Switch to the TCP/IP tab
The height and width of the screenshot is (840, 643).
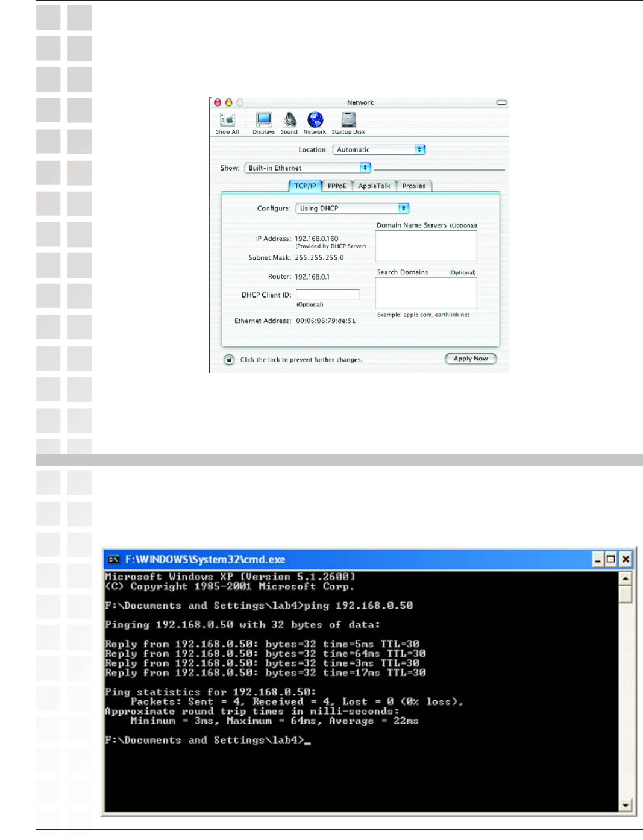click(x=305, y=186)
